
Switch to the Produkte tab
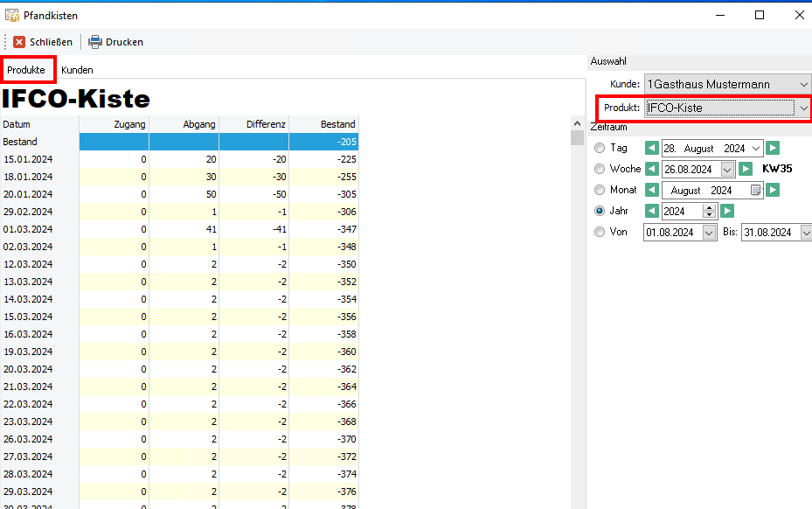tap(26, 70)
